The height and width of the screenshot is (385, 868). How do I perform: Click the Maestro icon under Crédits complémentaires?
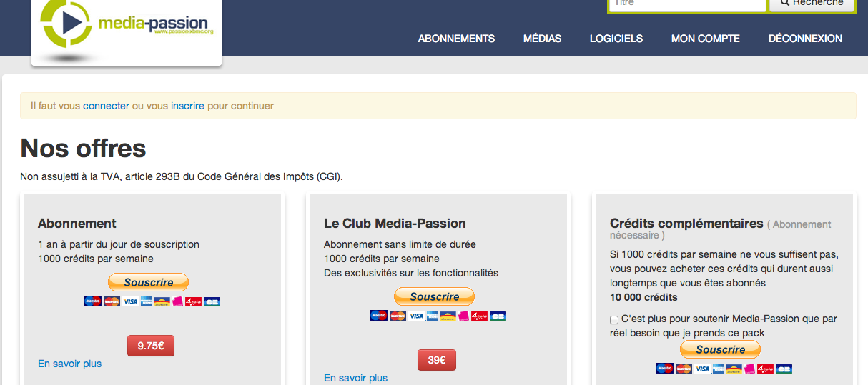(x=664, y=369)
